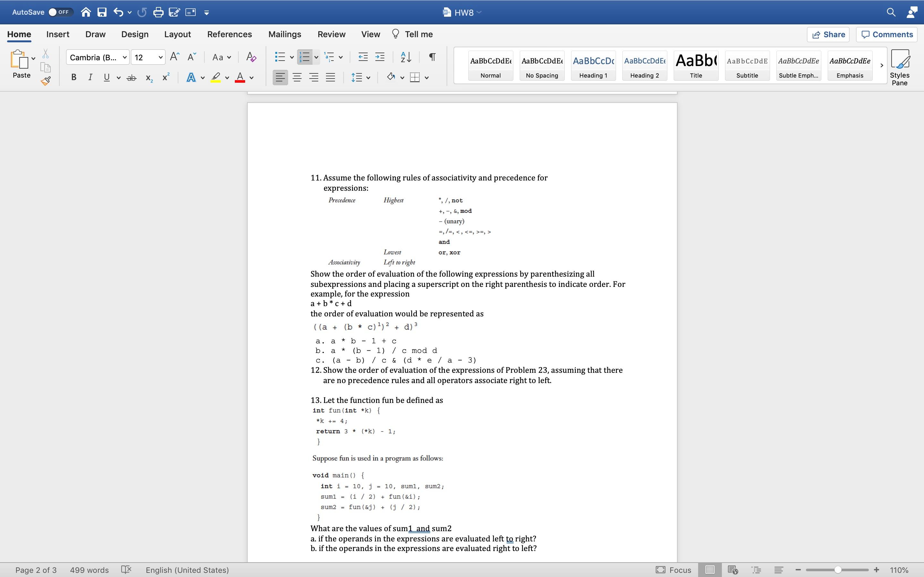The width and height of the screenshot is (924, 577).
Task: Click the Italic formatting icon
Action: tap(90, 79)
